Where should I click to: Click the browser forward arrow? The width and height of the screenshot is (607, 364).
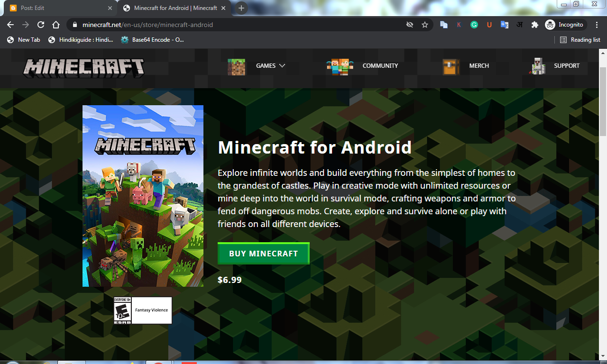pos(26,25)
